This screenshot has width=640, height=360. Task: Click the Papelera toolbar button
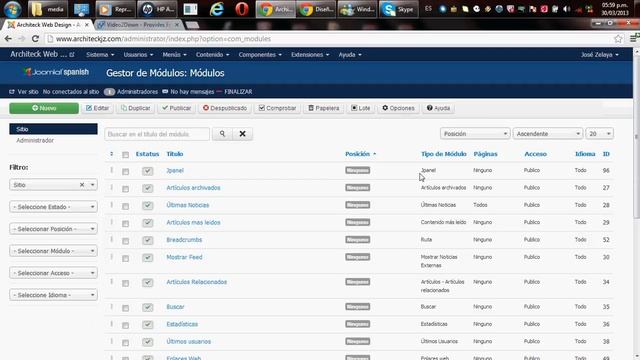click(x=324, y=108)
